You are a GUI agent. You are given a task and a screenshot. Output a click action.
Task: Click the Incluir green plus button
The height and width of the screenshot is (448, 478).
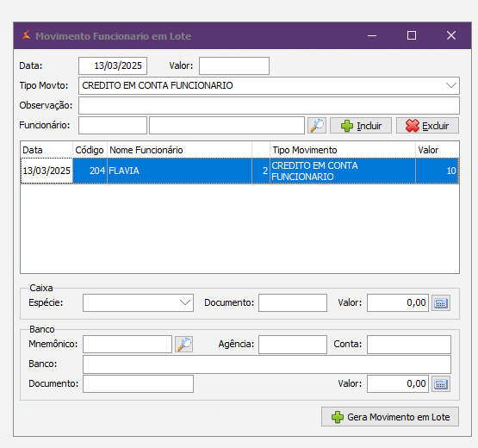click(x=361, y=126)
